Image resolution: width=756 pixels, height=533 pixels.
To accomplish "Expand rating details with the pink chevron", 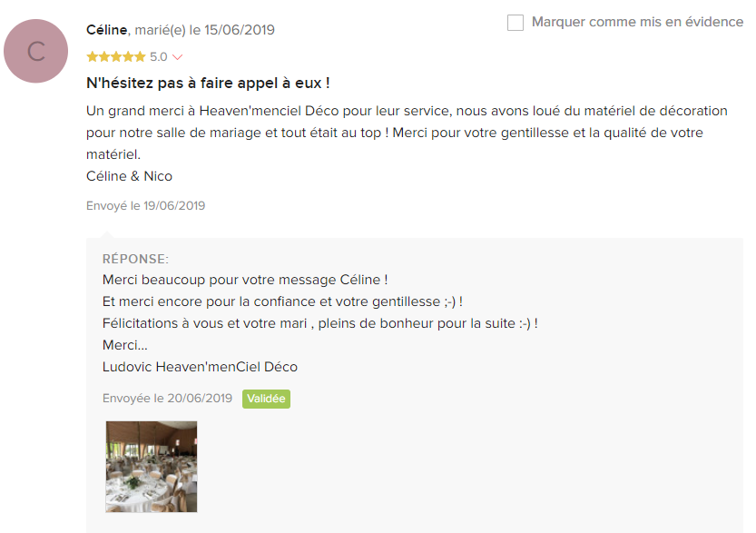I will 177,57.
